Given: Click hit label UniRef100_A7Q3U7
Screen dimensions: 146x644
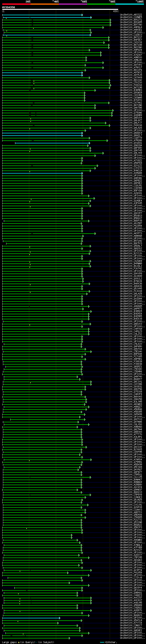Looking at the screenshot, I should [x=131, y=55].
